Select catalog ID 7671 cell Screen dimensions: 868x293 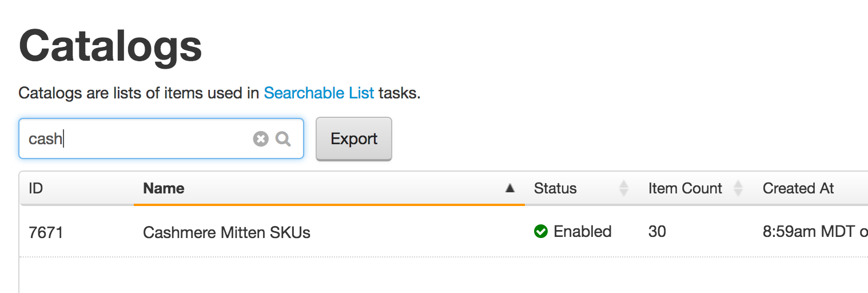pos(46,232)
